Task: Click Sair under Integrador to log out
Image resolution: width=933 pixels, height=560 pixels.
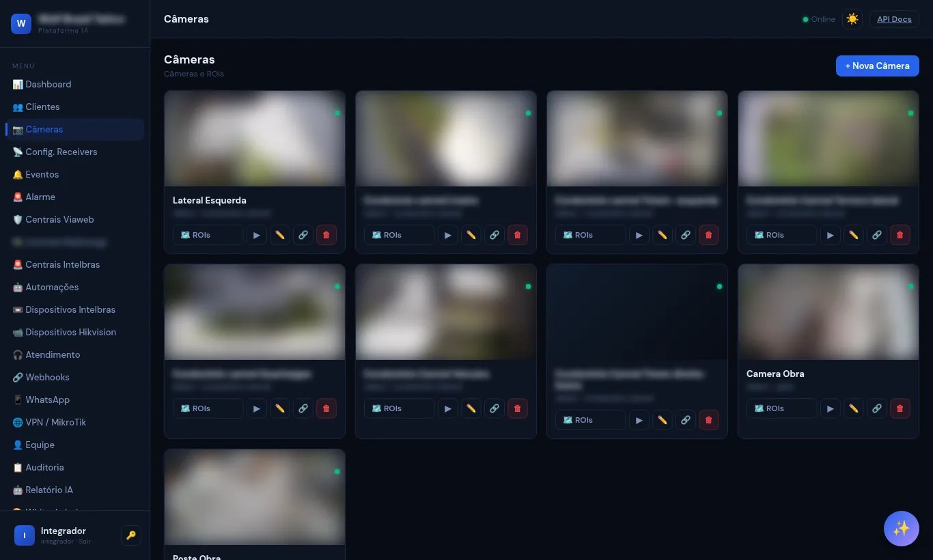Action: [x=85, y=542]
